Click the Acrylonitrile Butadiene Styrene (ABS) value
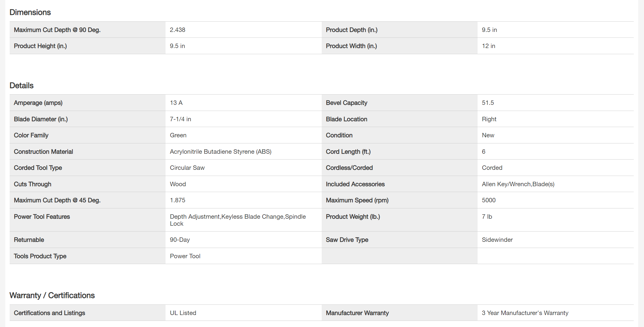Screen dimensions: 644x327 click(220, 152)
